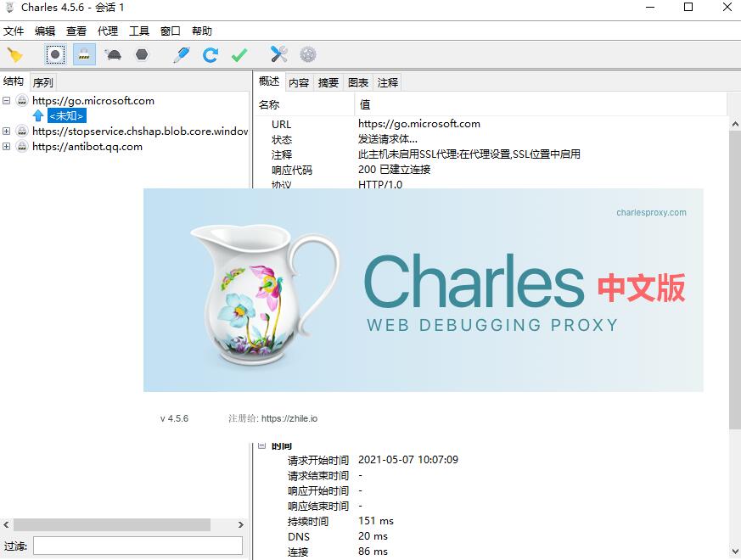Screen dimensions: 741x560
Task: Click the URL value https://go.microsoft.com
Action: point(419,124)
